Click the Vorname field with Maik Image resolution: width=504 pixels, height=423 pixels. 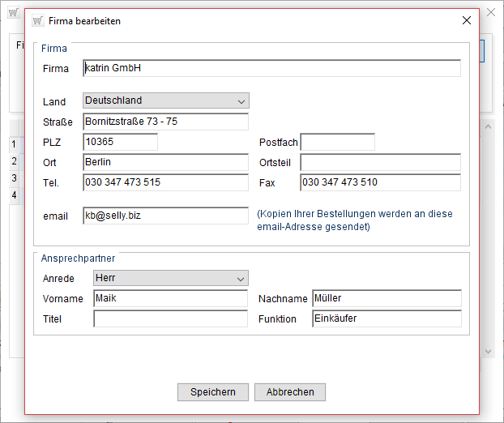170,298
